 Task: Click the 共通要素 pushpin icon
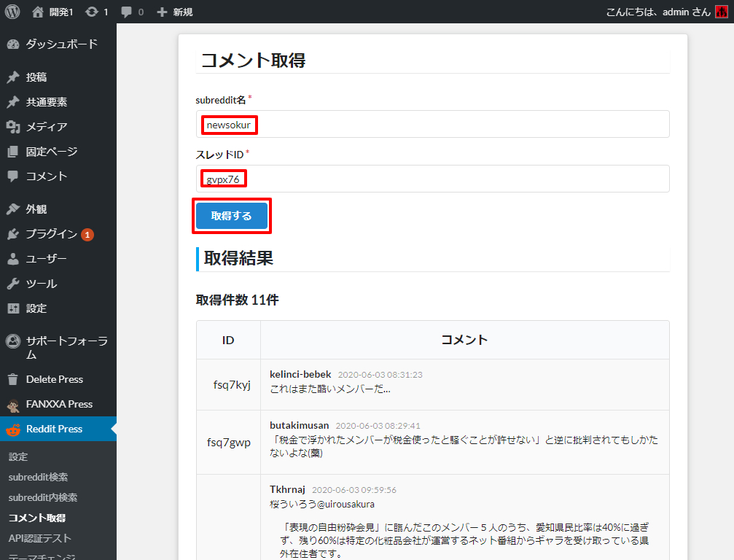[13, 101]
